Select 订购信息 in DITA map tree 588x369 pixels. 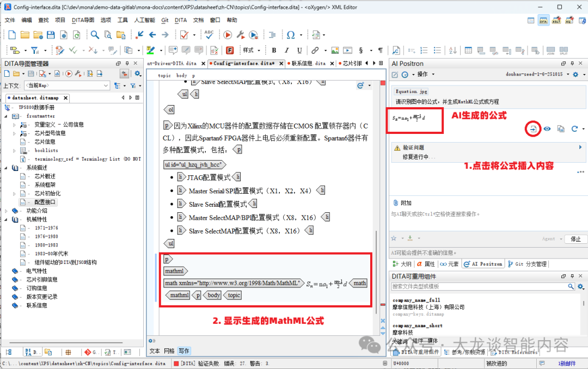[x=36, y=288]
